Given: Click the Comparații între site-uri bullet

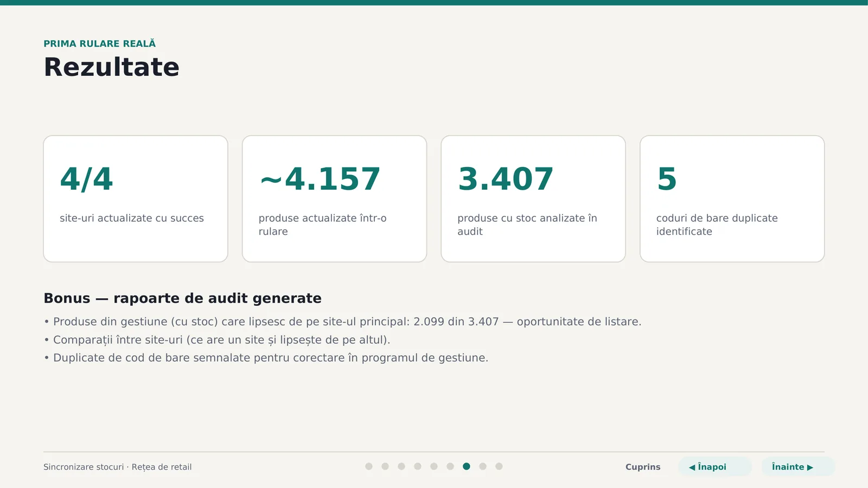Looking at the screenshot, I should 217,340.
